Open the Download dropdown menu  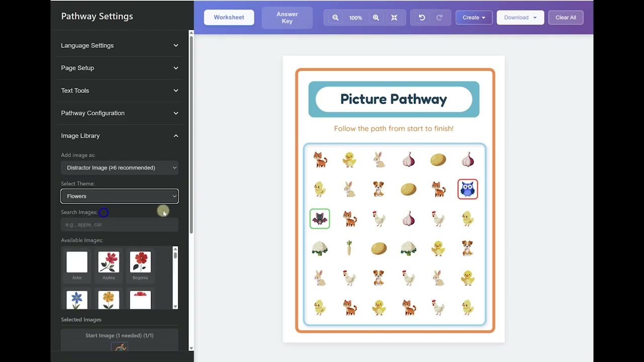tap(520, 18)
